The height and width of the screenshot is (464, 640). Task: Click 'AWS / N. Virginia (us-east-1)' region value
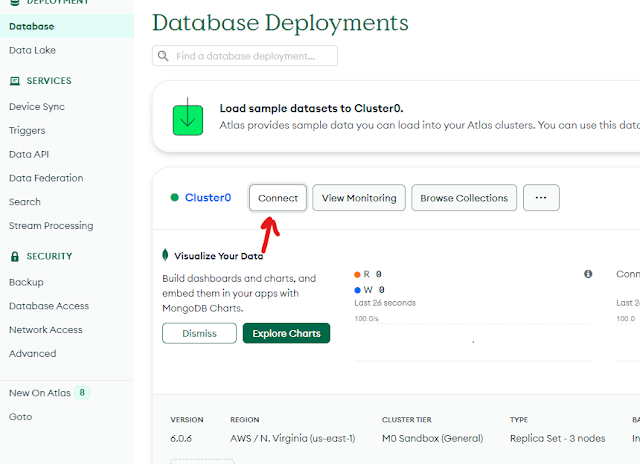[293, 439]
